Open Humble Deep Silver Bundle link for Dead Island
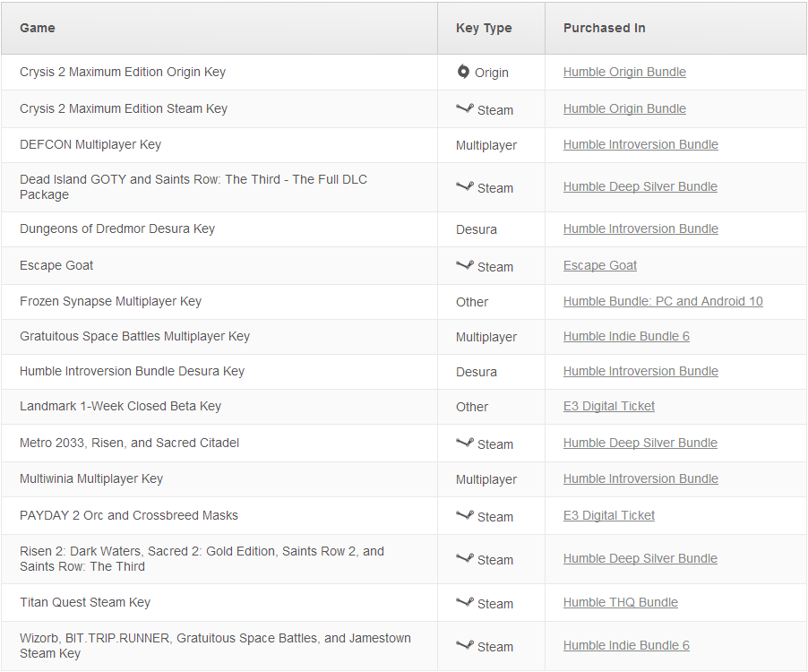808x672 pixels. [x=640, y=186]
